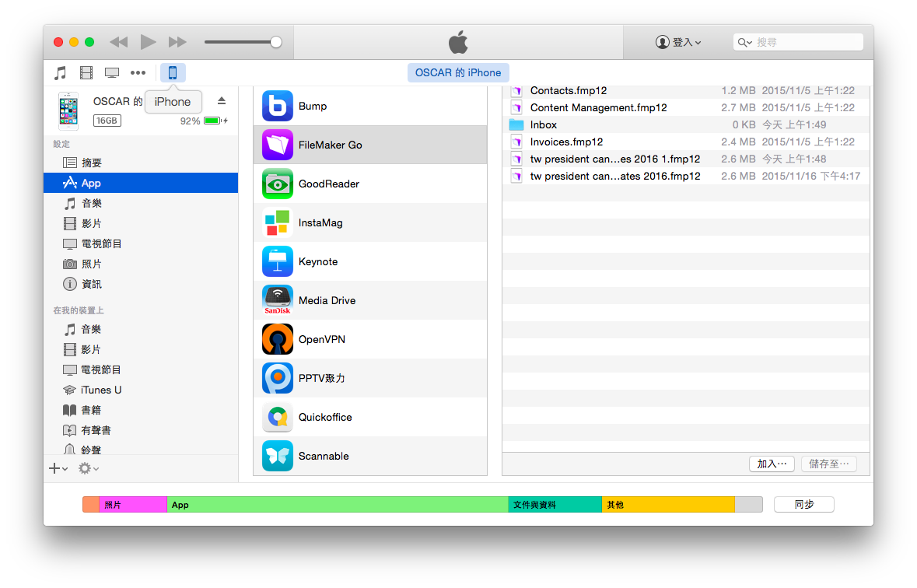Viewport: 917px width, 588px height.
Task: Skip to the next track
Action: pyautogui.click(x=177, y=42)
